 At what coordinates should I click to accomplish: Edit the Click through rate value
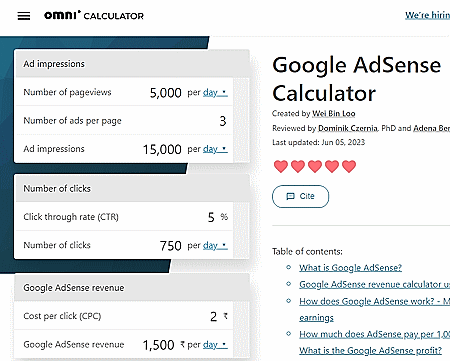pyautogui.click(x=211, y=217)
